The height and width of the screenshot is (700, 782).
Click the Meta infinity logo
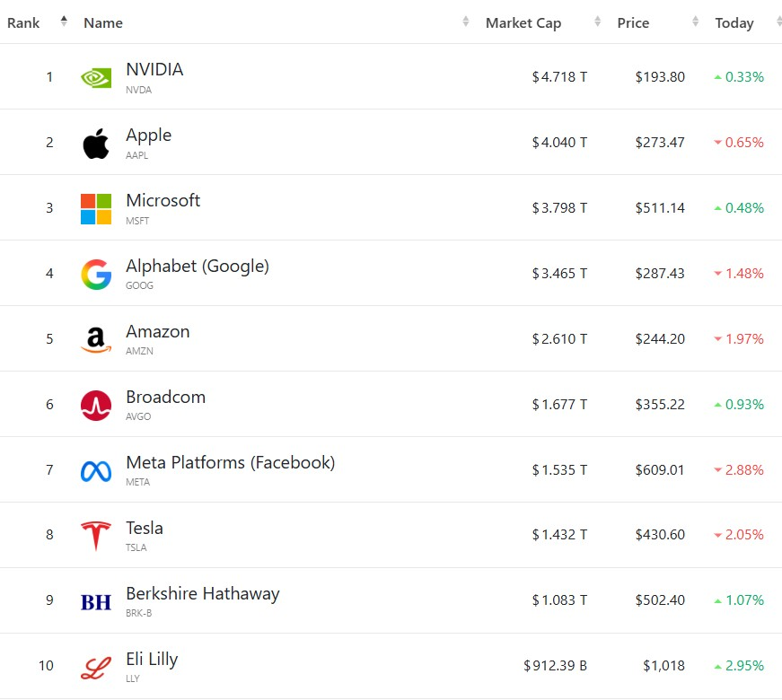96,470
